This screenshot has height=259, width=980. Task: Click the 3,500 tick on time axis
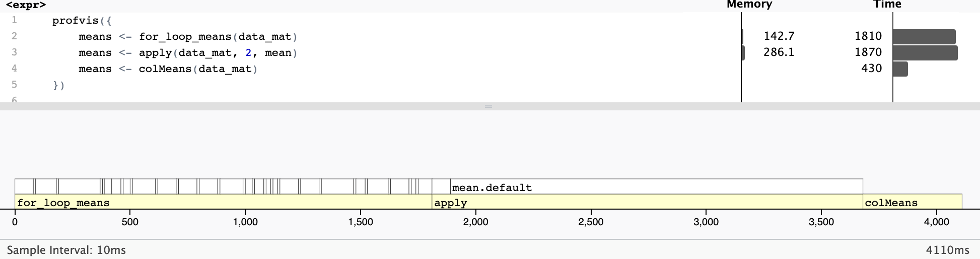821,222
